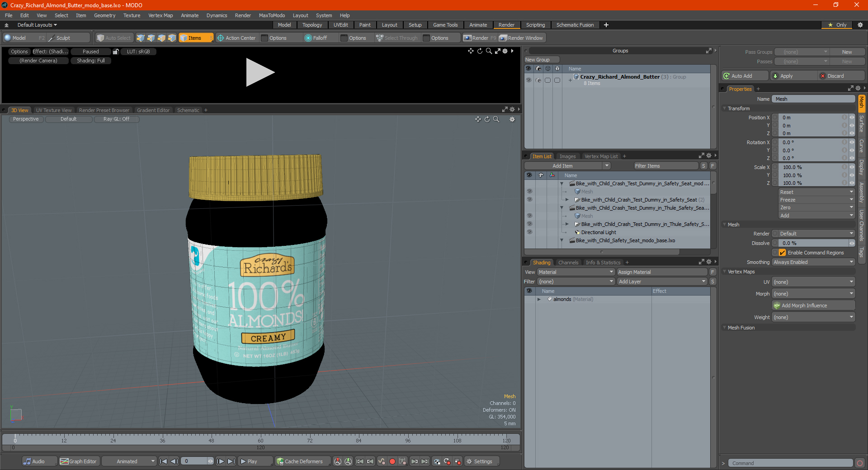This screenshot has width=868, height=470.
Task: Toggle the Action Center Options checkbox
Action: click(265, 38)
